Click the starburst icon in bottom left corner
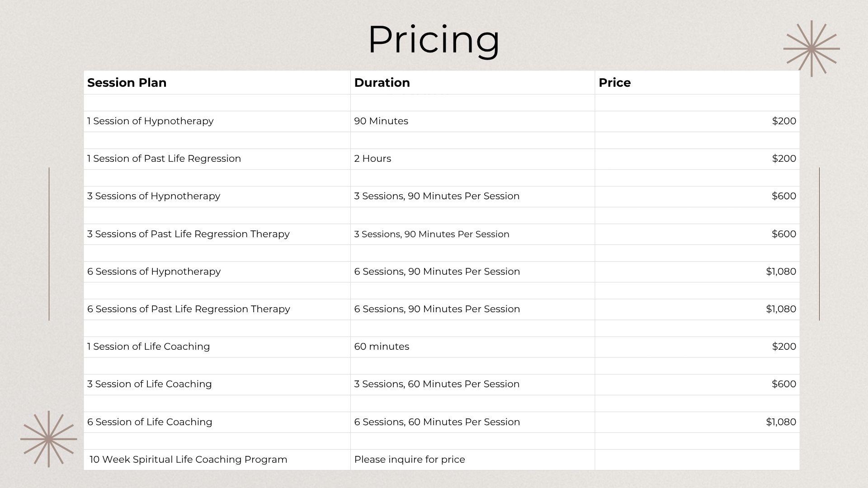This screenshot has height=488, width=868. pyautogui.click(x=49, y=439)
